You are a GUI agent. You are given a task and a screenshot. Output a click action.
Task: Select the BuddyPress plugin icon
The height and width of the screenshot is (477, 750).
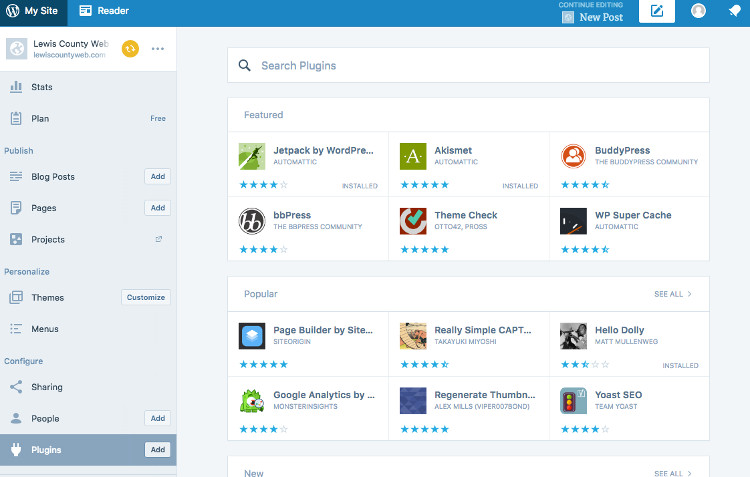(x=573, y=156)
